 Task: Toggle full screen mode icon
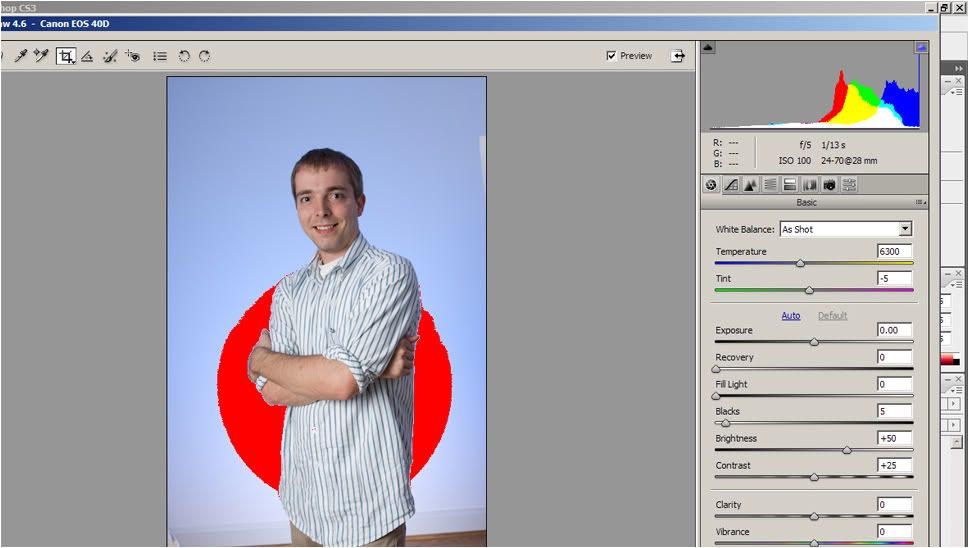678,56
